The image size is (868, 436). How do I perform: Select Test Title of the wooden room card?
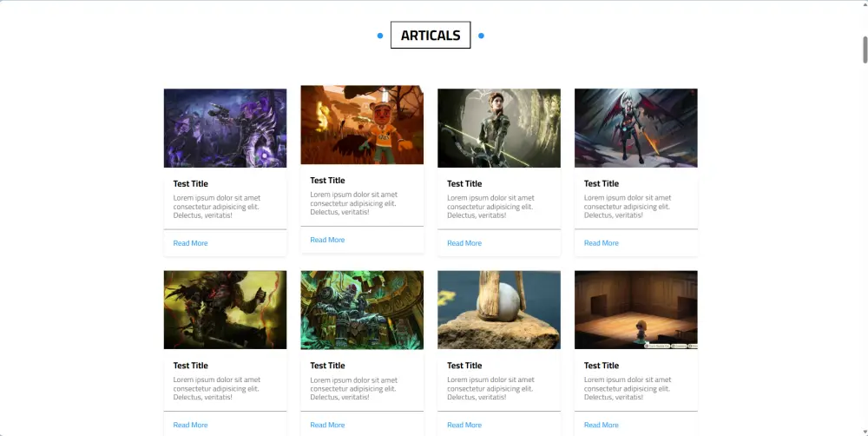pos(602,365)
